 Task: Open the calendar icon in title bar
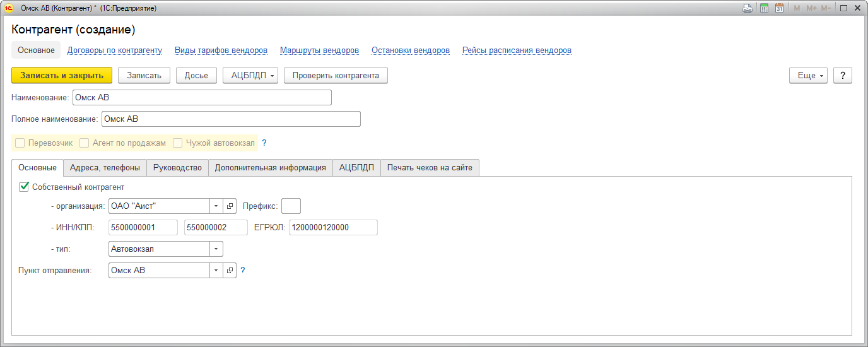779,8
